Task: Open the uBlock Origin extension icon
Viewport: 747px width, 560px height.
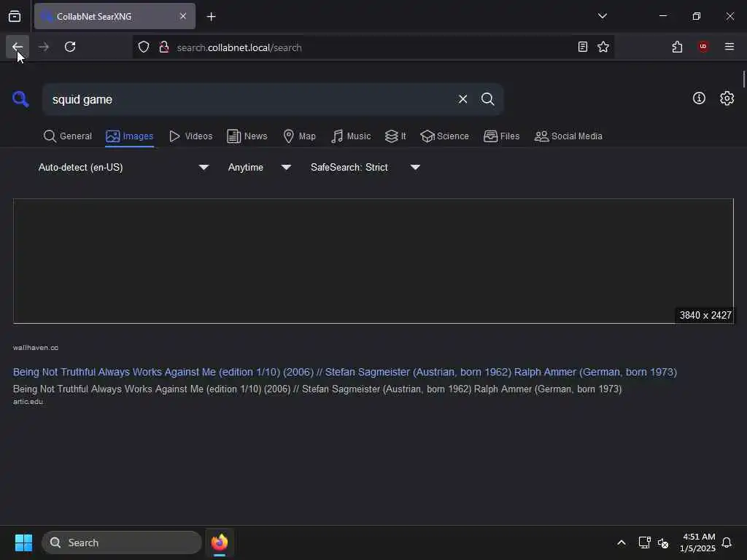Action: point(703,47)
